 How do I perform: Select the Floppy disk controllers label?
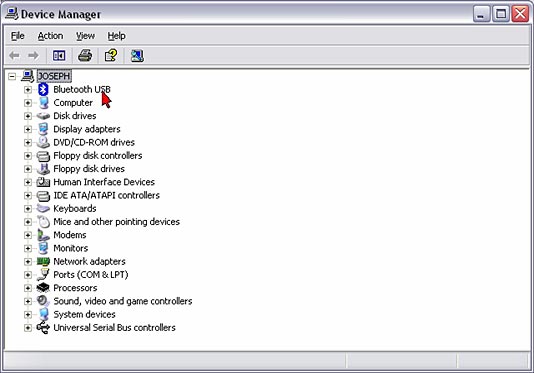97,156
